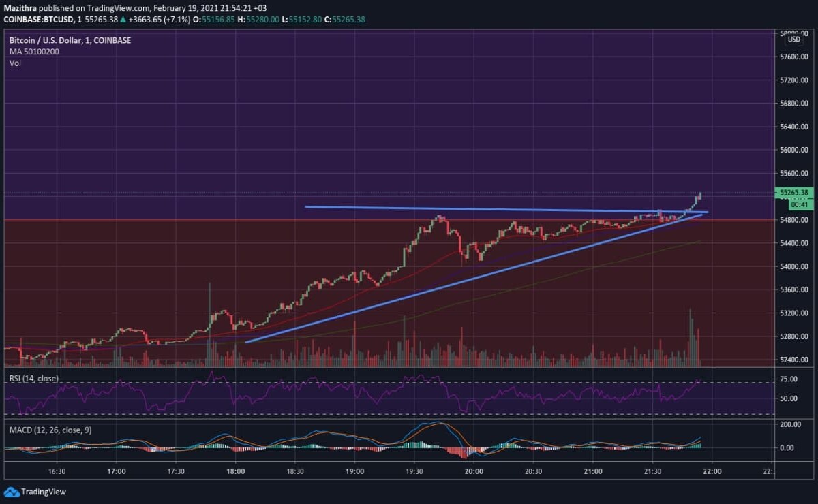Click the 20:30 time axis label
The height and width of the screenshot is (504, 818).
[534, 471]
